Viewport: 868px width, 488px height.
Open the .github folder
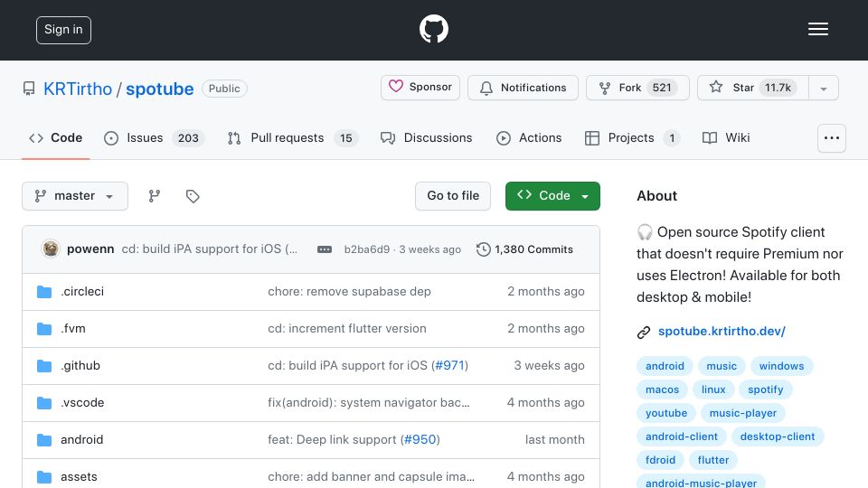(80, 366)
